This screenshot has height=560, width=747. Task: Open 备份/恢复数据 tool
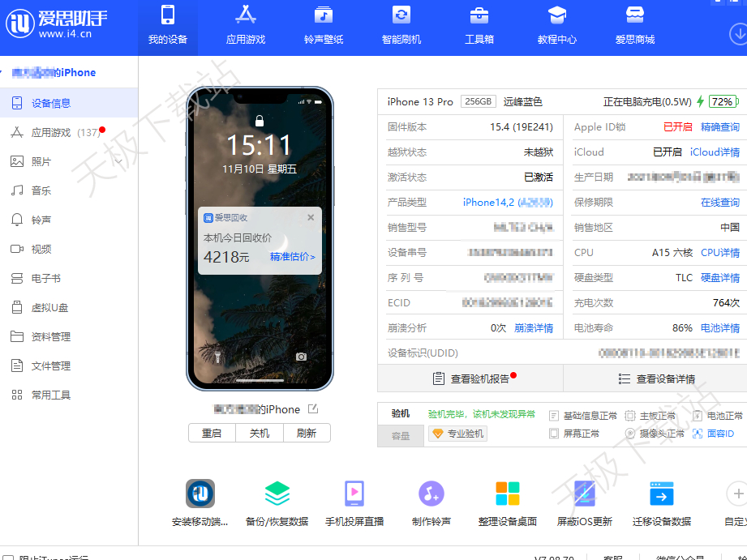277,502
